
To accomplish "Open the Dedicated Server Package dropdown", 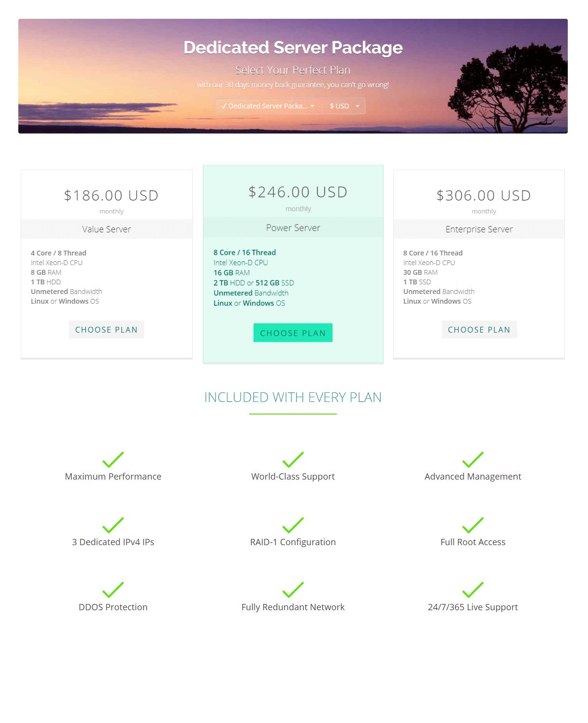I will [x=268, y=106].
